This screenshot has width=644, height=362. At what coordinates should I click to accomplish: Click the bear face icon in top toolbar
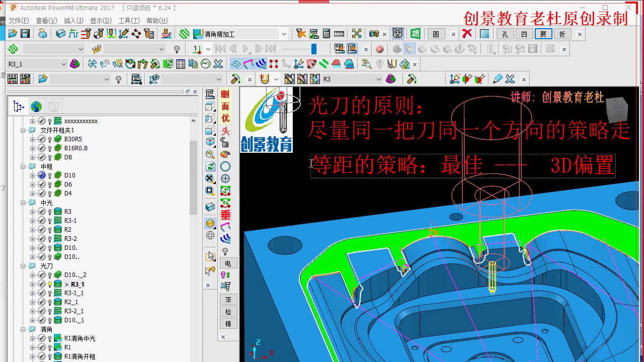[397, 34]
